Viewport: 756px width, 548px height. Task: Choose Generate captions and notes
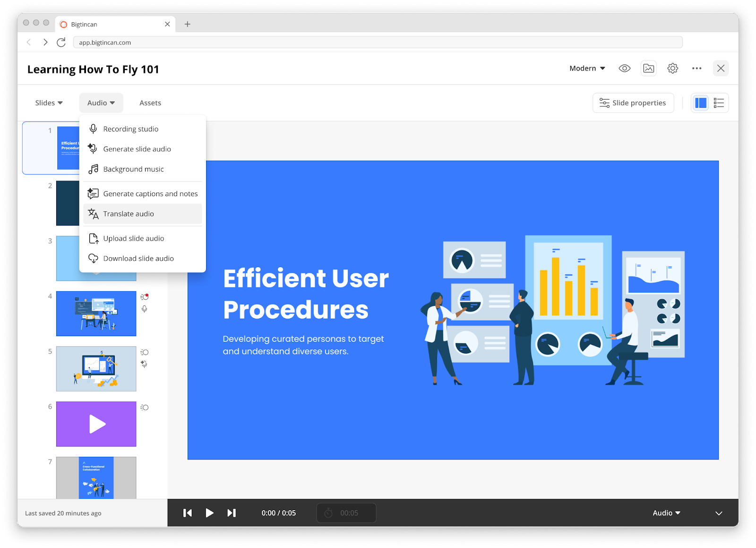coord(150,193)
